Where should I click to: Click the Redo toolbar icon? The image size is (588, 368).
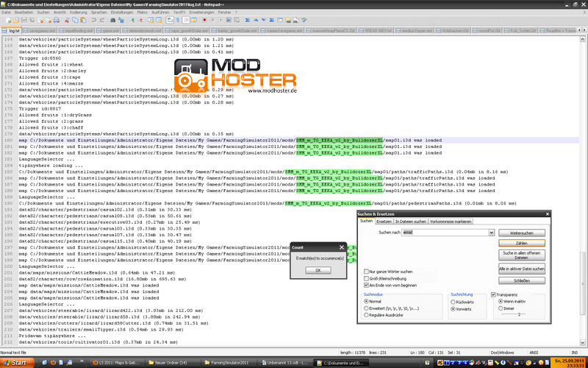pyautogui.click(x=102, y=21)
